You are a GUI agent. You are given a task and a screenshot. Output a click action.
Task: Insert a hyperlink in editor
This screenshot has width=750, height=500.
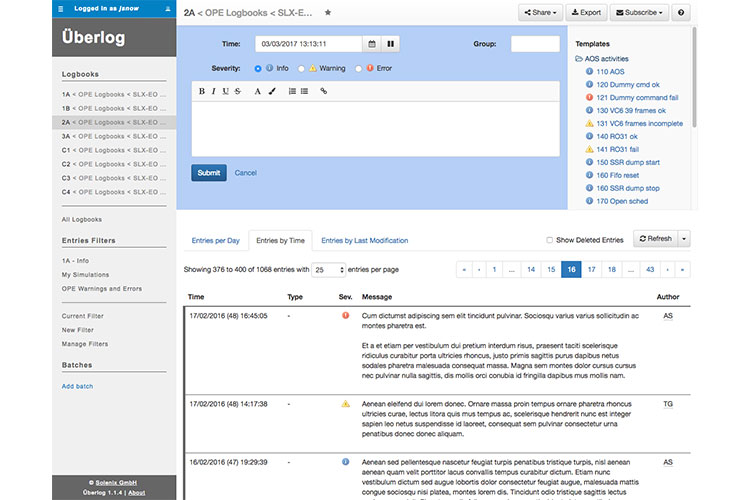pyautogui.click(x=323, y=91)
